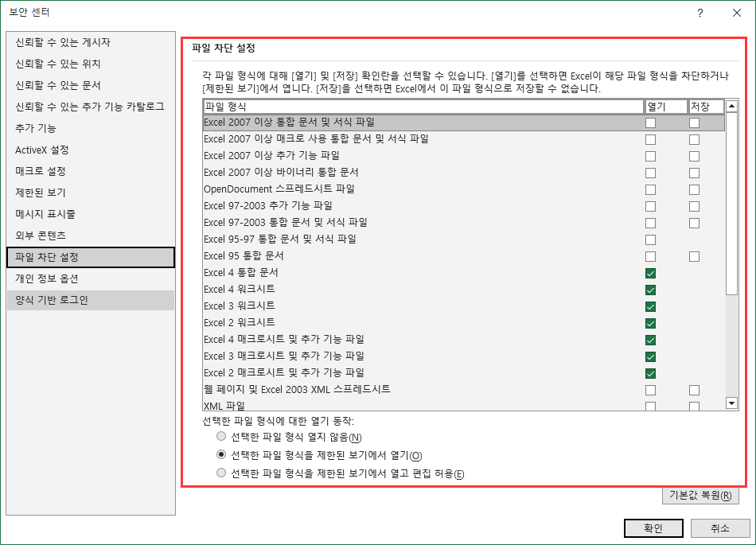This screenshot has height=545, width=756.
Task: Select 선택한 파일 형식 열지 않음 option
Action: pos(221,435)
